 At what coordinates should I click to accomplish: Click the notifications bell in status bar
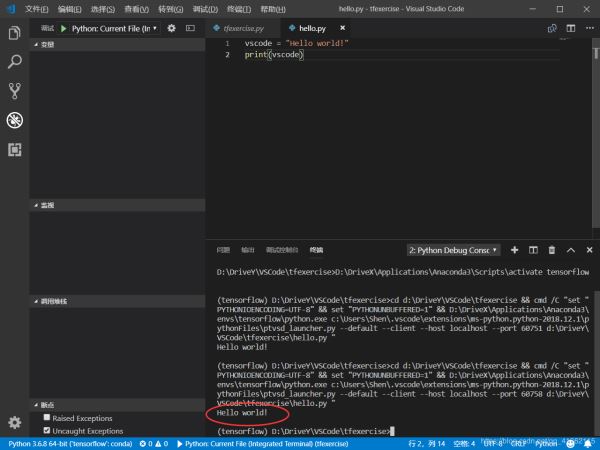click(588, 443)
